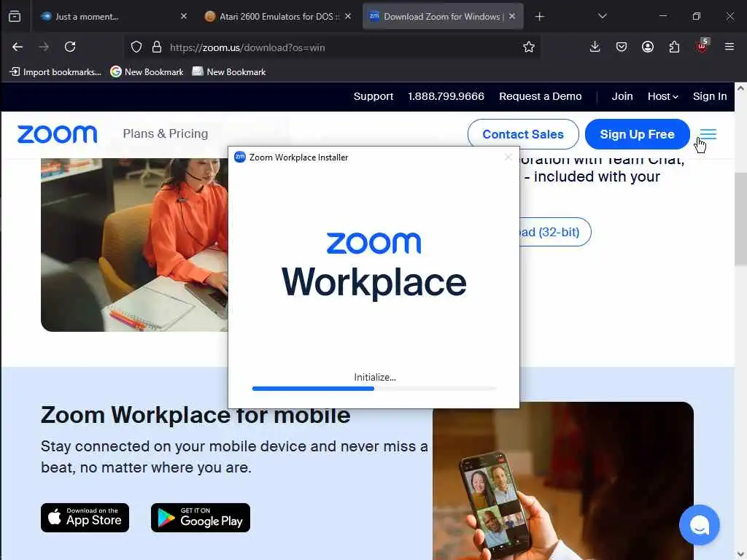Screen dimensions: 747x560
Task: Expand the Host dropdown menu
Action: pyautogui.click(x=662, y=96)
